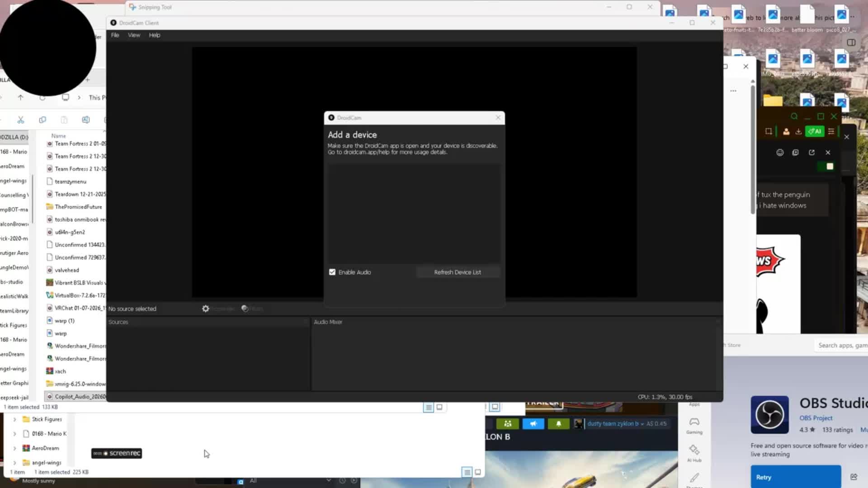Viewport: 868px width, 488px height.
Task: Select the u6l4n-g5en2 file
Action: [70, 232]
